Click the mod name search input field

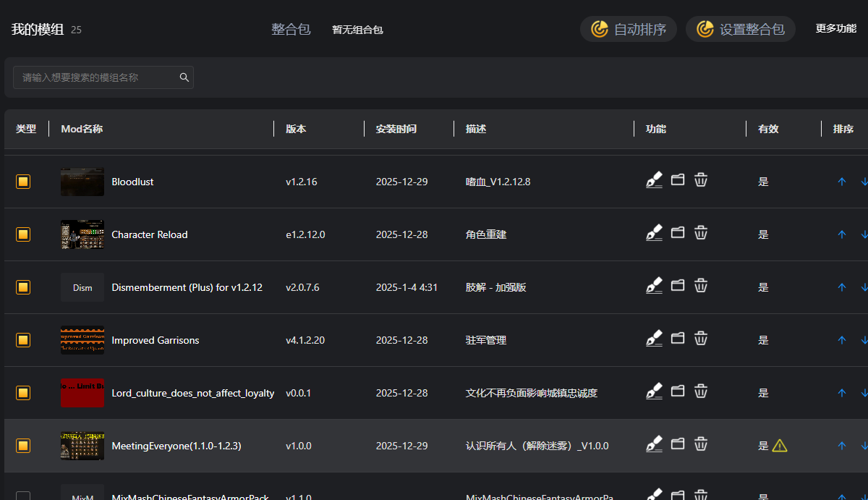(x=94, y=77)
